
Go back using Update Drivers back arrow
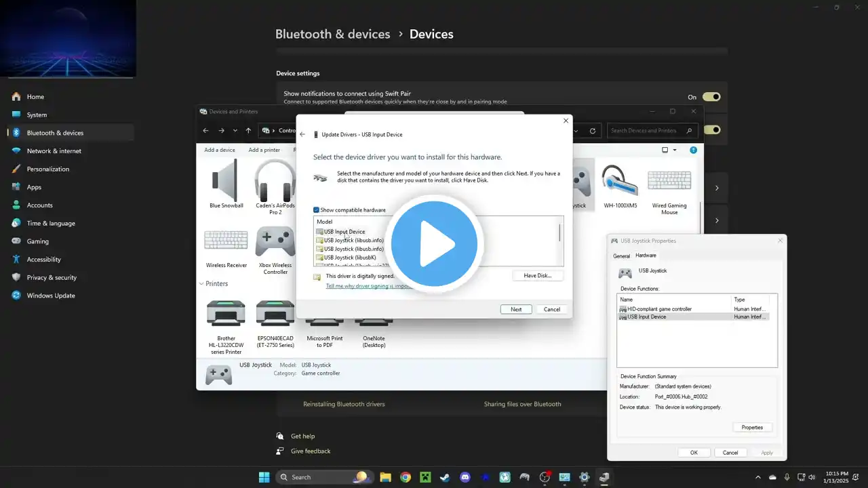coord(302,135)
